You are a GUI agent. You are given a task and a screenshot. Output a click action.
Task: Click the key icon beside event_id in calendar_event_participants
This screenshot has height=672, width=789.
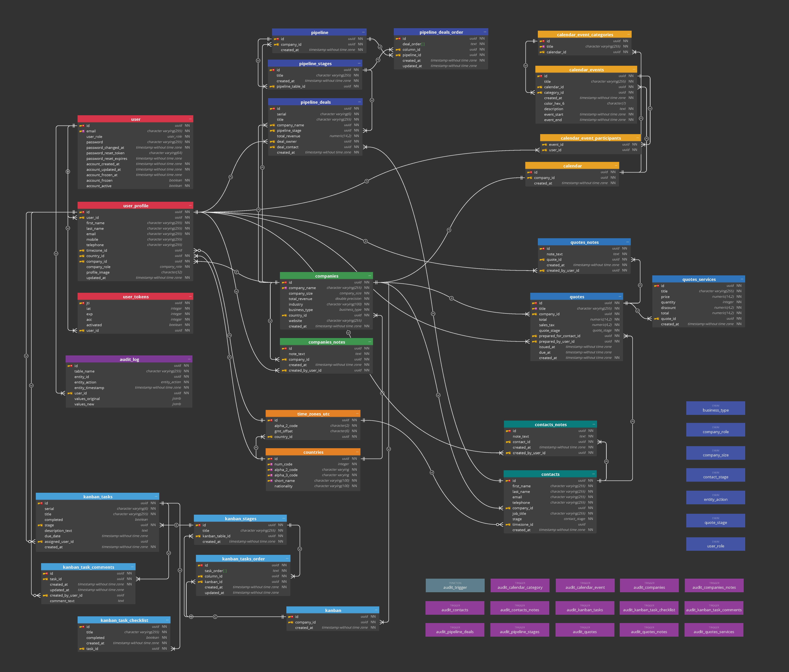click(545, 145)
